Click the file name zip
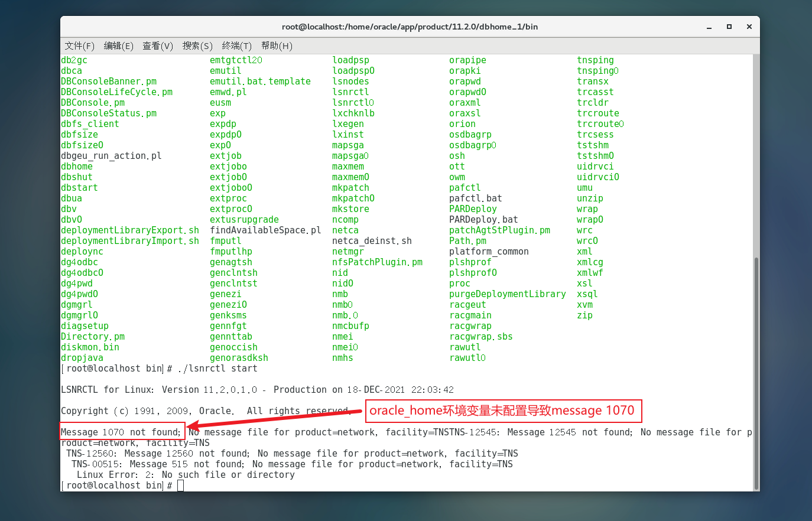The image size is (812, 521). pyautogui.click(x=584, y=315)
